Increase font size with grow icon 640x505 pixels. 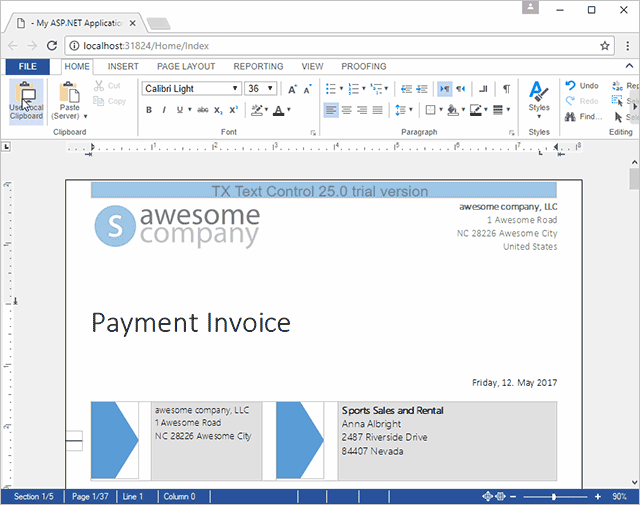tap(292, 89)
